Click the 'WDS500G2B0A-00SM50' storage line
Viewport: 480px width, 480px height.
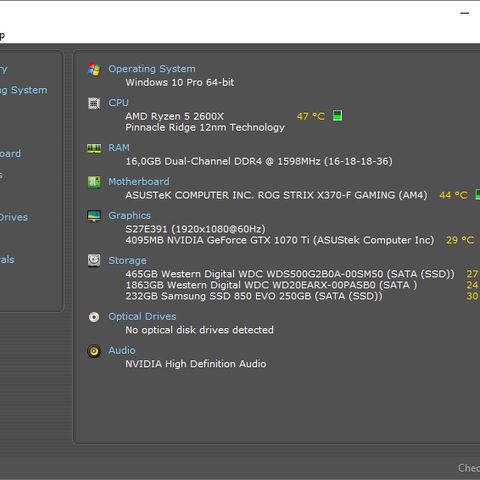coord(290,274)
